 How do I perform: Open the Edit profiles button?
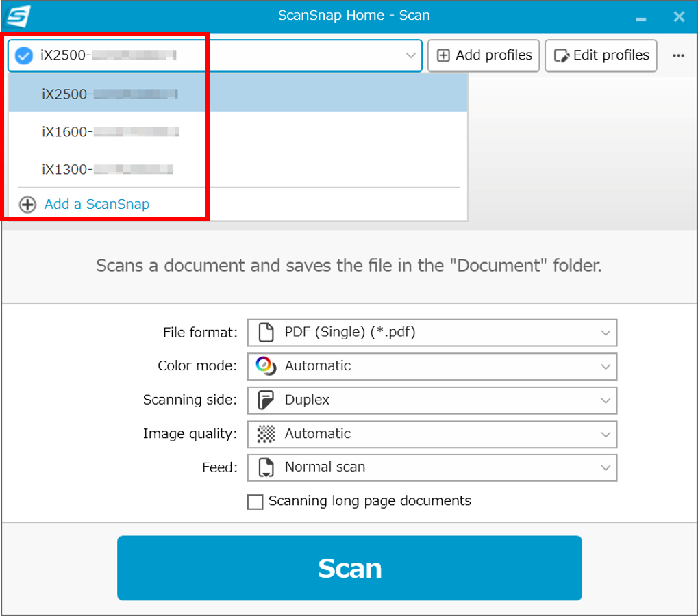pyautogui.click(x=601, y=55)
